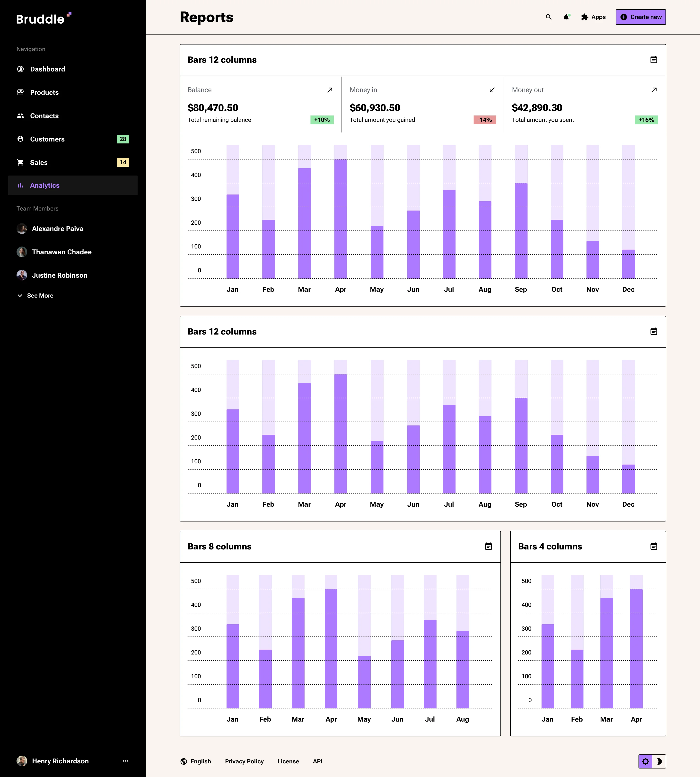The height and width of the screenshot is (777, 700).
Task: Open the globe icon next to English
Action: coord(184,761)
